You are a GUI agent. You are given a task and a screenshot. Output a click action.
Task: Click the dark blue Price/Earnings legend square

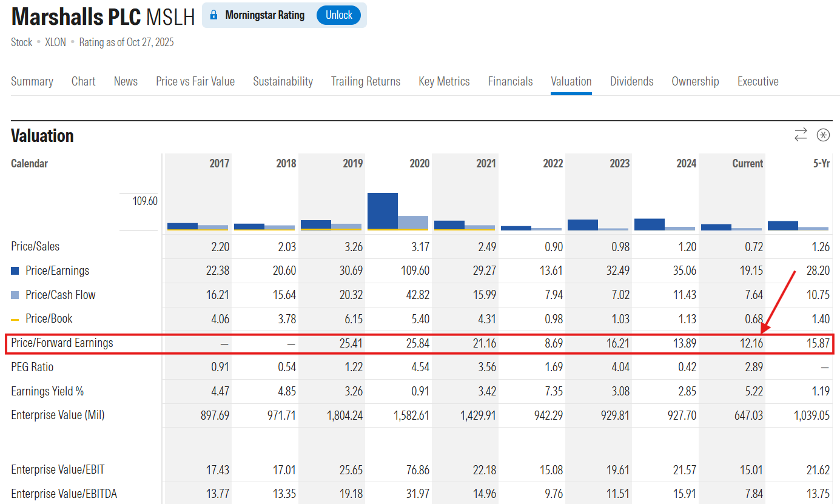click(x=15, y=271)
